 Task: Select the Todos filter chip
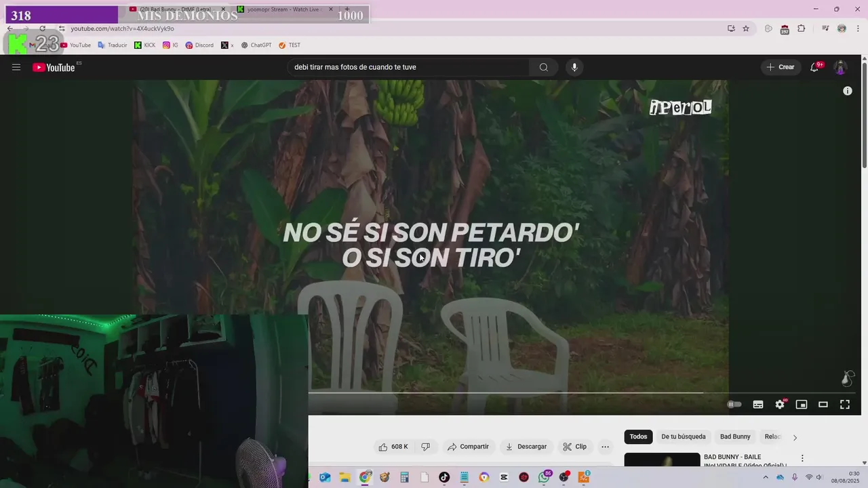638,436
